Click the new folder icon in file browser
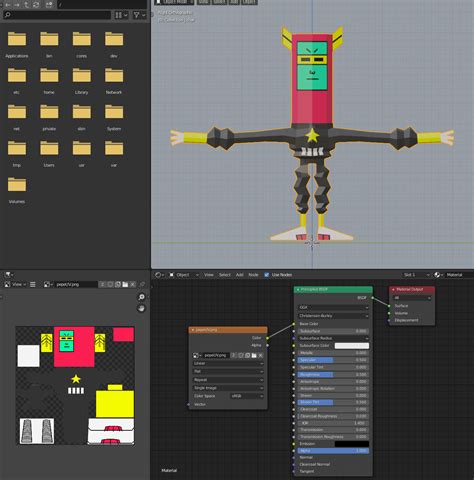The width and height of the screenshot is (474, 480). [49, 4]
